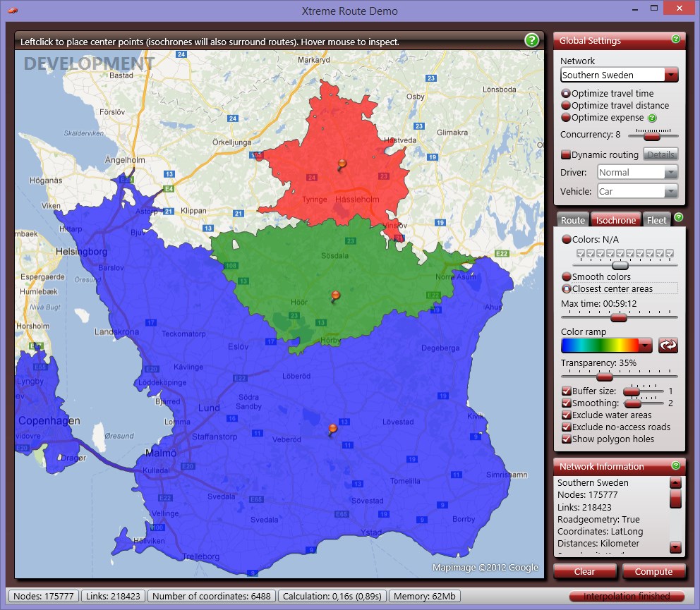Open Network Information help icon
Image resolution: width=700 pixels, height=610 pixels.
[675, 465]
